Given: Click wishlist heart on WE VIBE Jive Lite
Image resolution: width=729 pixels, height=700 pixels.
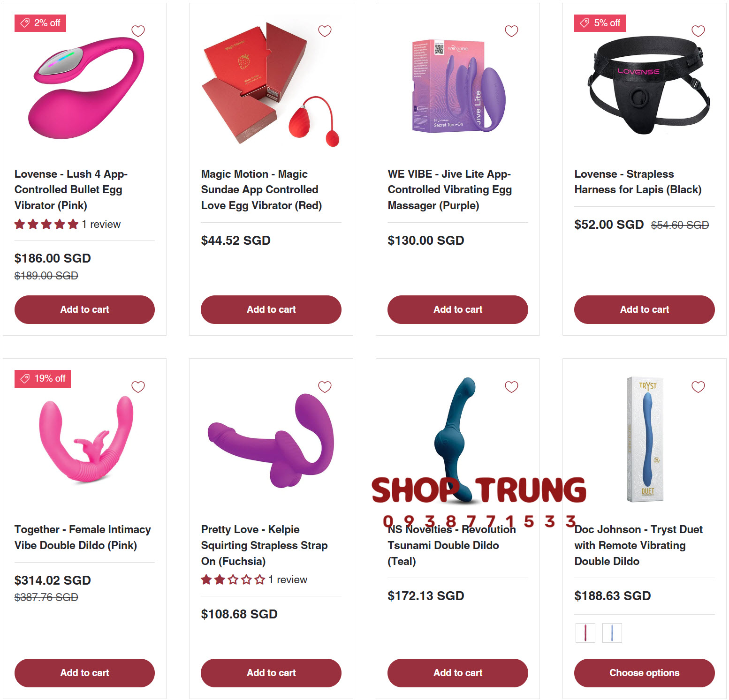Looking at the screenshot, I should pyautogui.click(x=511, y=31).
